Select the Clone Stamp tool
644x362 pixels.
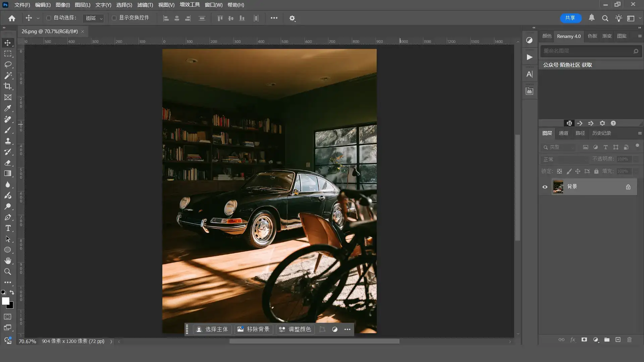pyautogui.click(x=8, y=141)
